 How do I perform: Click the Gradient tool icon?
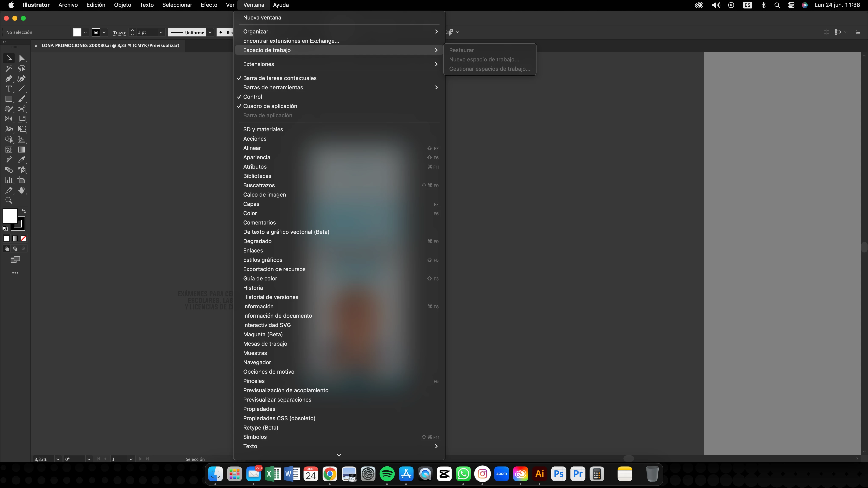22,150
